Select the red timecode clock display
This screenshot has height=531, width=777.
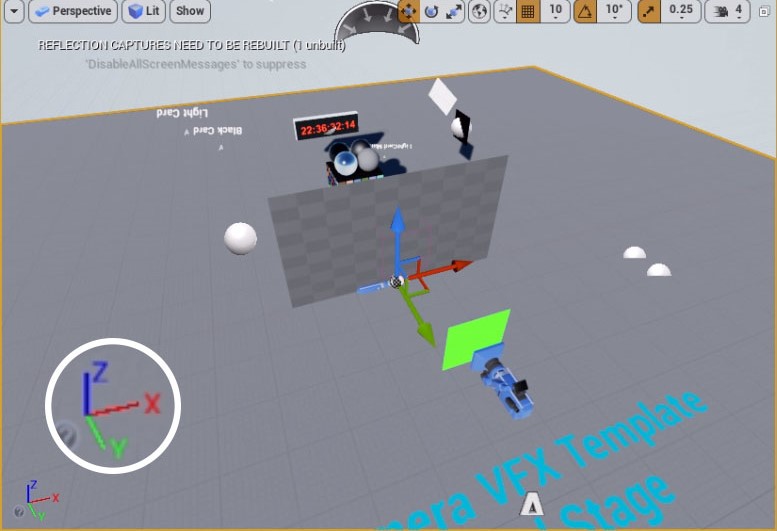tap(327, 127)
